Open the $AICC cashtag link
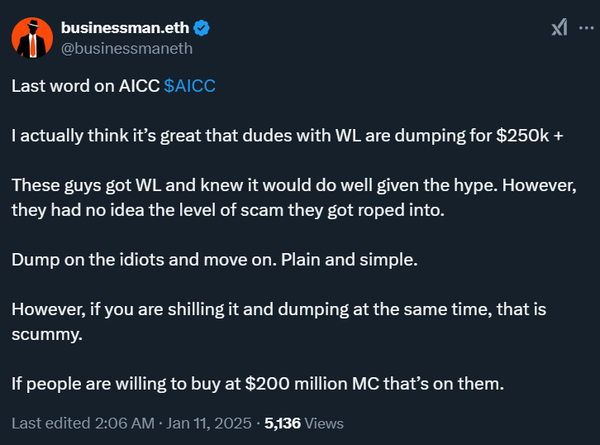 click(x=189, y=86)
